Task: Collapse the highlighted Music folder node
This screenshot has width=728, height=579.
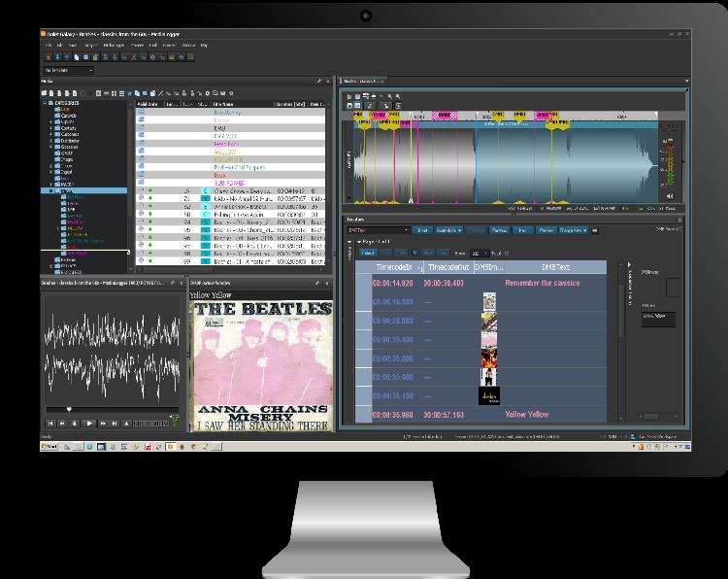Action: click(x=51, y=191)
